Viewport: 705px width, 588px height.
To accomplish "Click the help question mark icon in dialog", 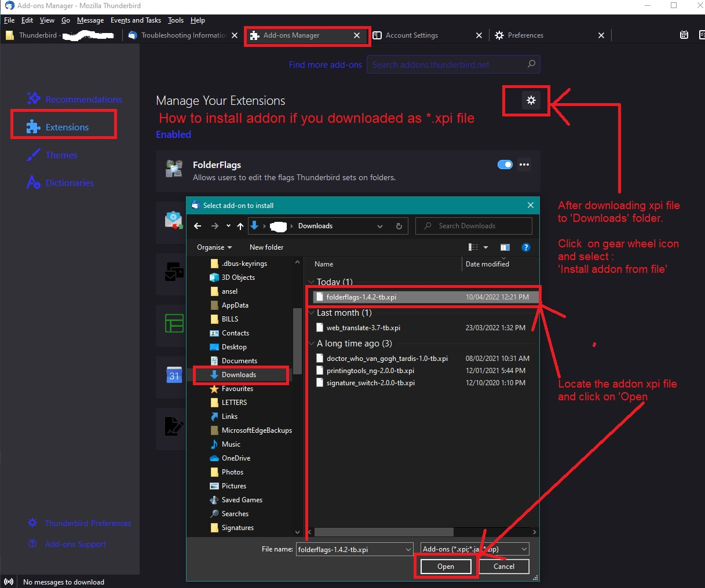I will click(x=525, y=247).
